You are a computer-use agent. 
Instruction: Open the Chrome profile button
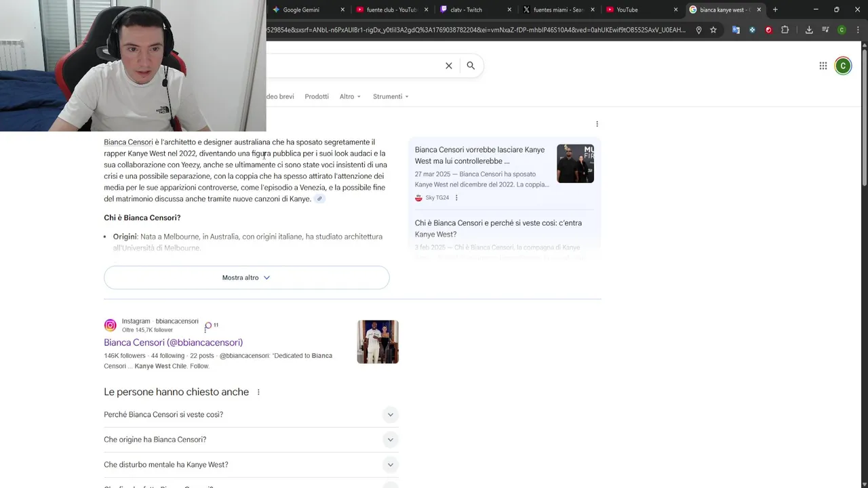842,30
